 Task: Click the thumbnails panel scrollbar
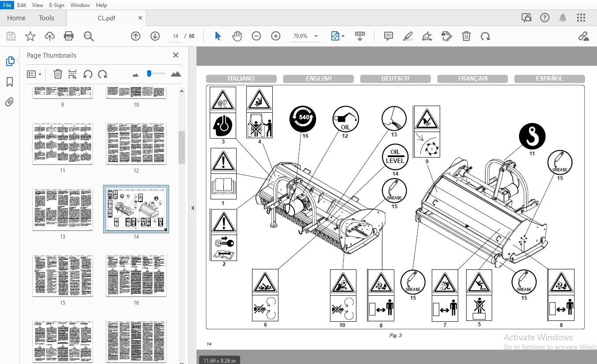pyautogui.click(x=182, y=147)
